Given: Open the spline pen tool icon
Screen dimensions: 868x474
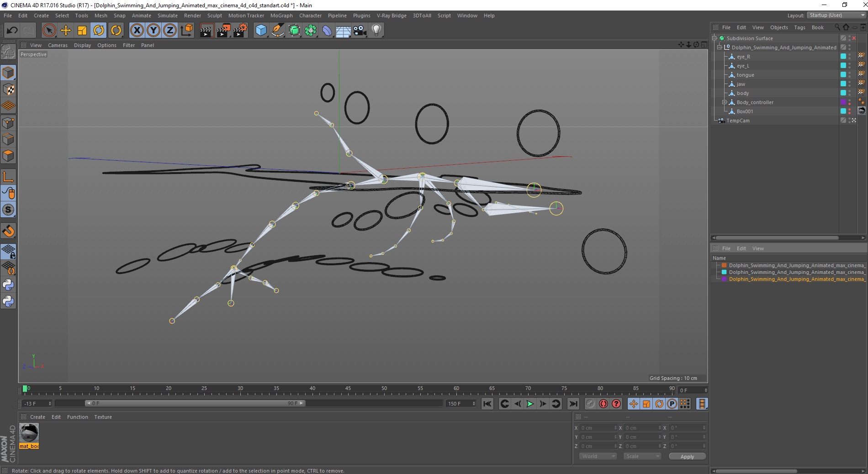Looking at the screenshot, I should [x=278, y=30].
